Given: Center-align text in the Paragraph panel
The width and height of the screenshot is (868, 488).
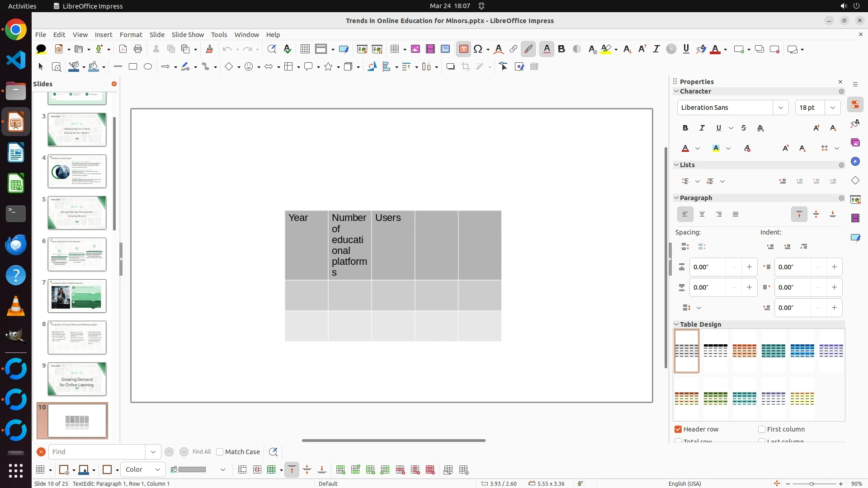Looking at the screenshot, I should (702, 215).
